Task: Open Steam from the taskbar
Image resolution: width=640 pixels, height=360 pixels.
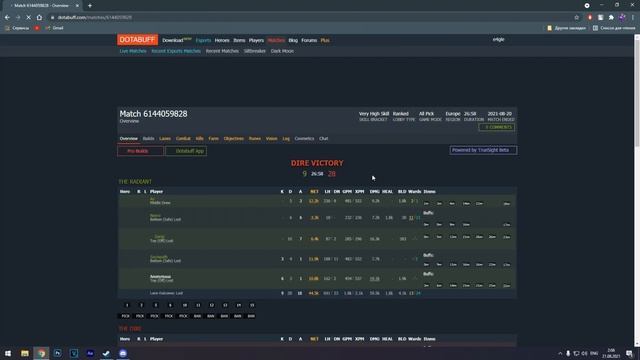Action: click(106, 353)
